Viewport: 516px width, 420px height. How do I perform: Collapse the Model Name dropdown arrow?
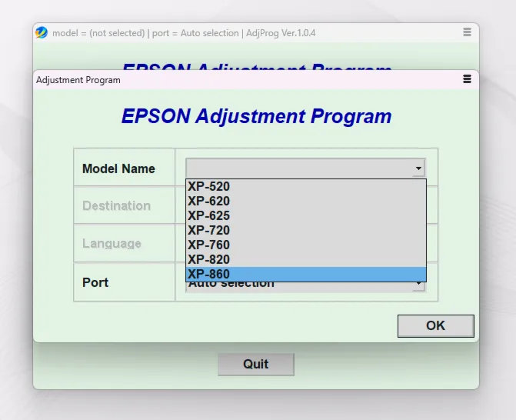tap(418, 168)
